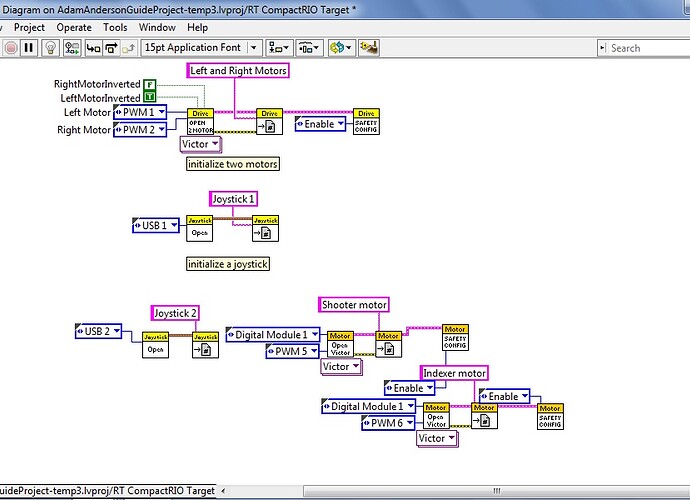This screenshot has width=690, height=500.
Task: Select Motor registry set VI for shooter
Action: [x=389, y=344]
